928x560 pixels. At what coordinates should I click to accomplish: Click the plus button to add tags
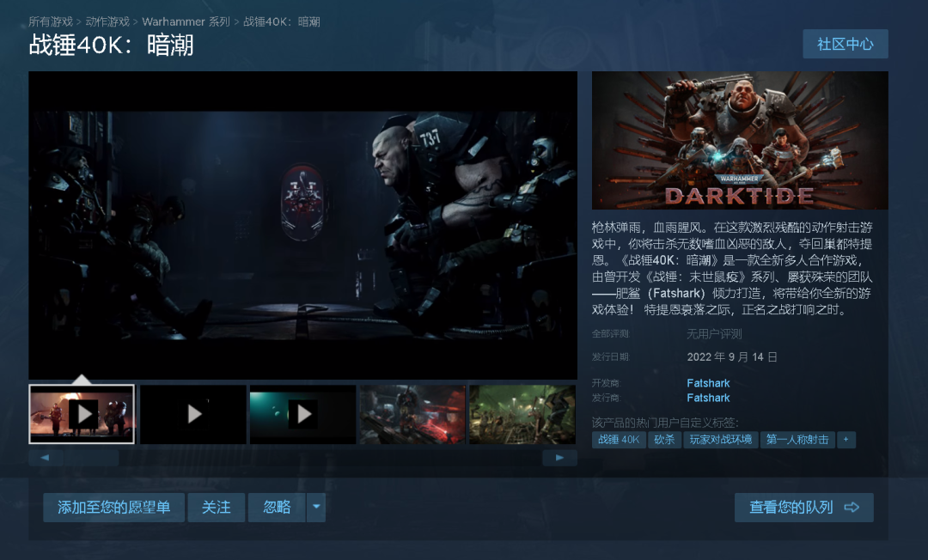click(x=846, y=440)
